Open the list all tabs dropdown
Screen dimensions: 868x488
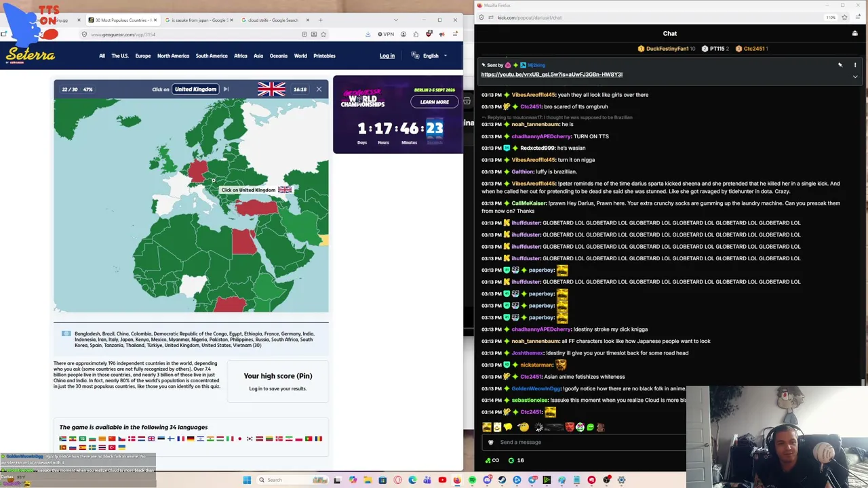(396, 20)
